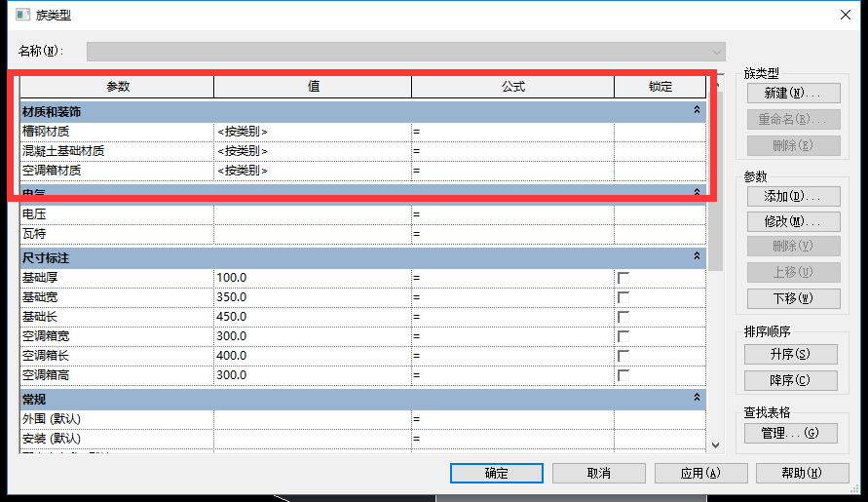
Task: Open help with 帮助(H) button
Action: click(x=802, y=473)
